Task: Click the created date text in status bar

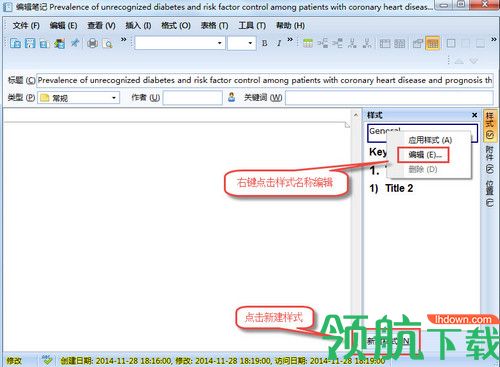Action: pos(116,361)
